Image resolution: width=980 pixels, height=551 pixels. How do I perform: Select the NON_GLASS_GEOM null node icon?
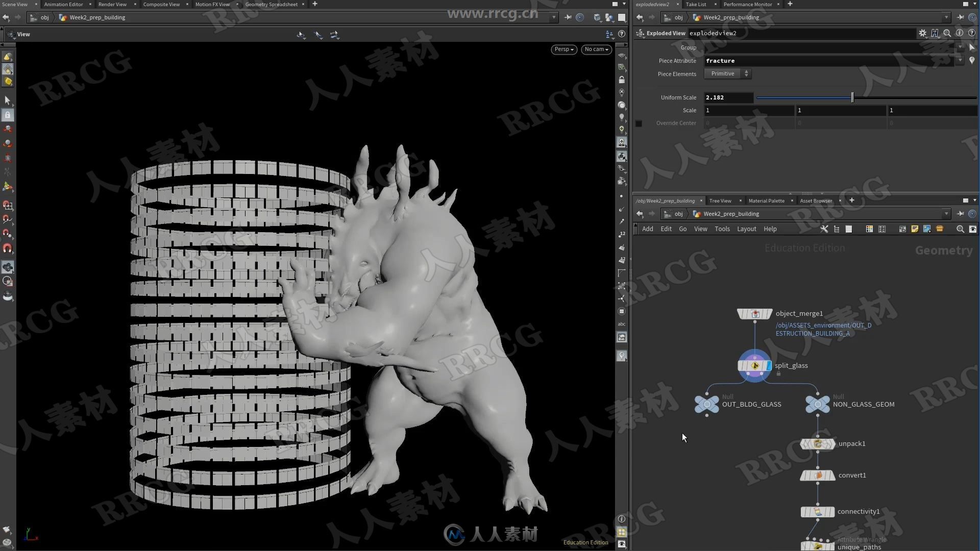pyautogui.click(x=817, y=404)
